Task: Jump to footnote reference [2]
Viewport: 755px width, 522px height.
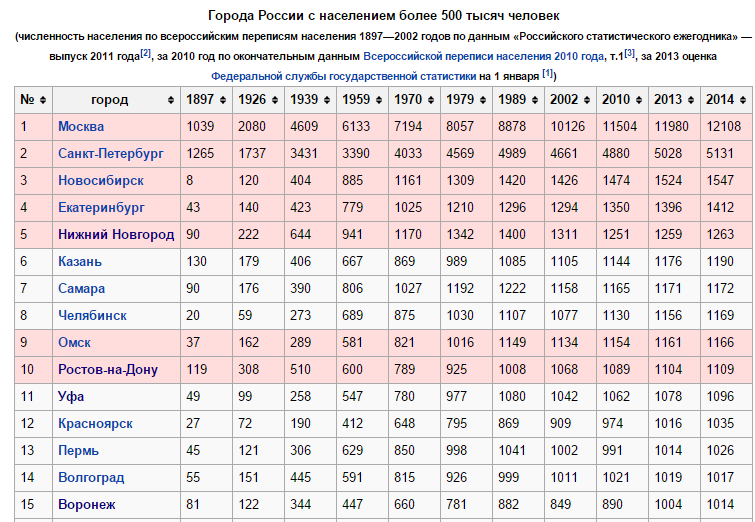Action: pos(145,53)
